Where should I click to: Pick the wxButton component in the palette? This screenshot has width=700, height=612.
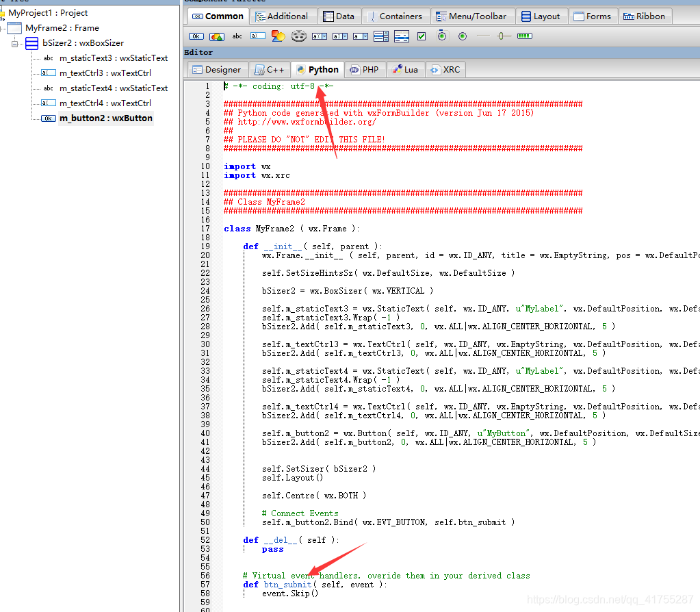[x=196, y=36]
